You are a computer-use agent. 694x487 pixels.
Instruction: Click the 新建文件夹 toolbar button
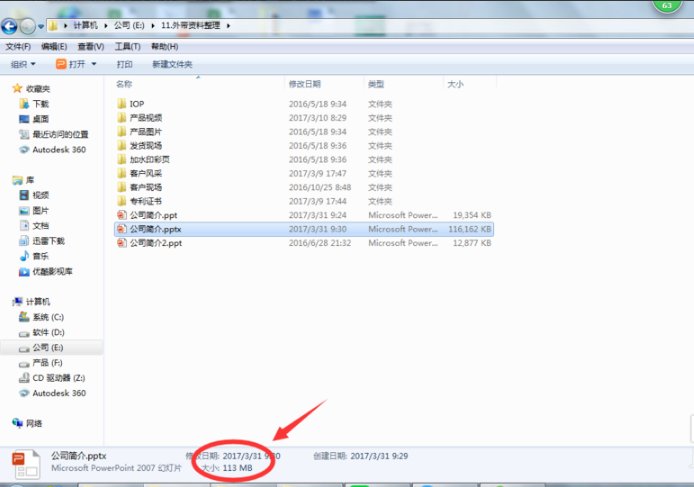(172, 65)
